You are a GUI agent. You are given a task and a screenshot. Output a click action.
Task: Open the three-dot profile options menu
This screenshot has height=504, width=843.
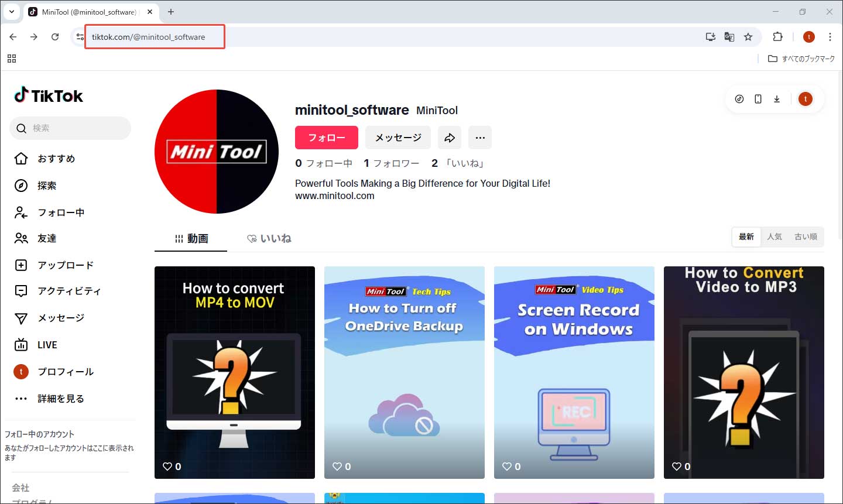[480, 138]
